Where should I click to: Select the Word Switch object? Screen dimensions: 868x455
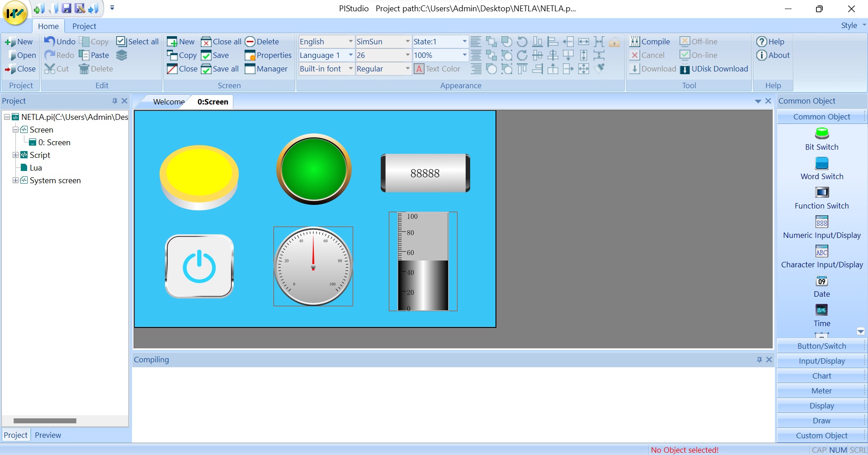click(x=821, y=169)
